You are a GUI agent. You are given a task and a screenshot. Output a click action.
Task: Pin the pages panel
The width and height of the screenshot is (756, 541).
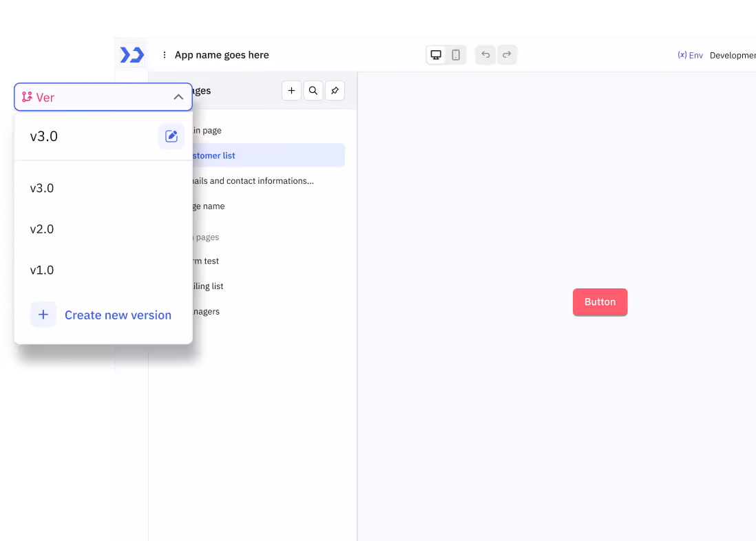tap(335, 91)
